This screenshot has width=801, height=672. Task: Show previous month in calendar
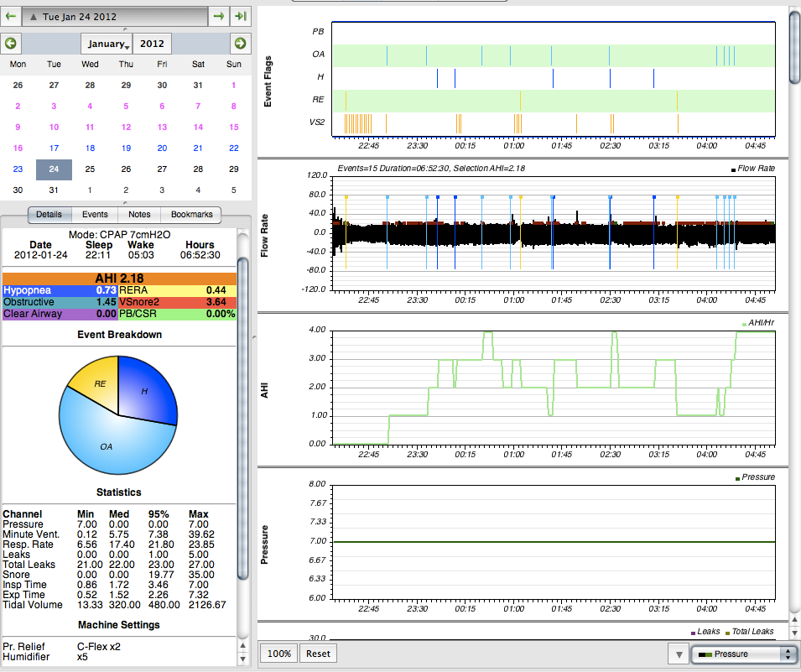(11, 44)
